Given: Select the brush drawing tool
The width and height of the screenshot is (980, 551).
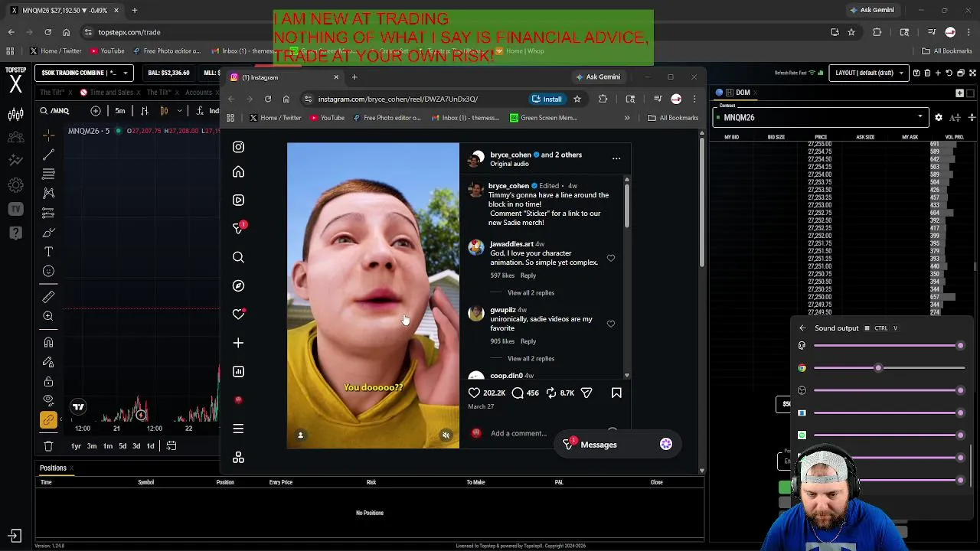Looking at the screenshot, I should (x=48, y=232).
